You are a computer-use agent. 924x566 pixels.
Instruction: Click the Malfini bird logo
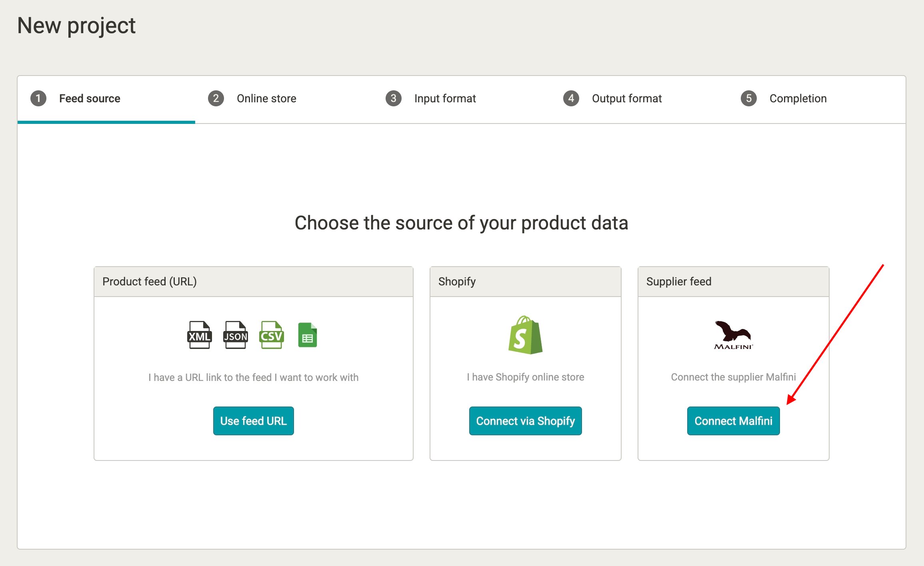tap(733, 335)
